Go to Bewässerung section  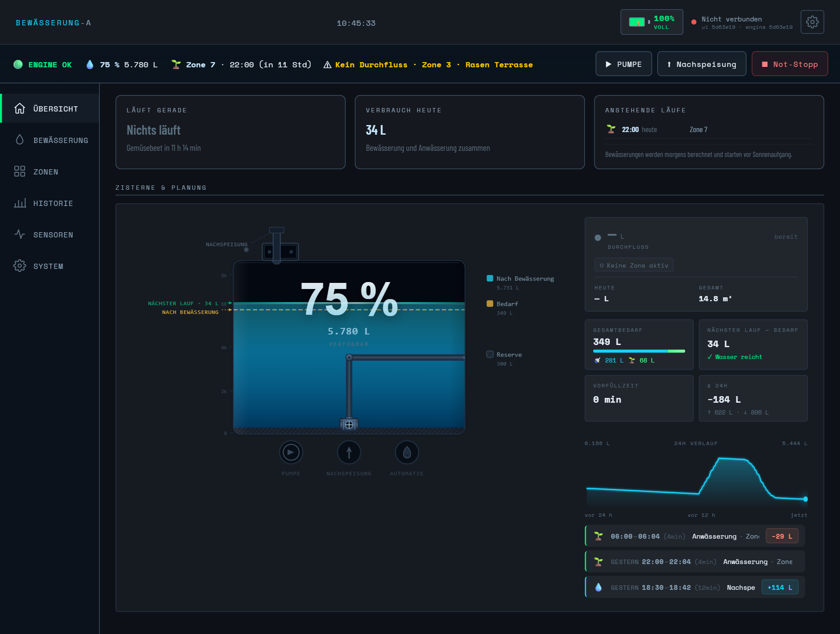[x=50, y=140]
